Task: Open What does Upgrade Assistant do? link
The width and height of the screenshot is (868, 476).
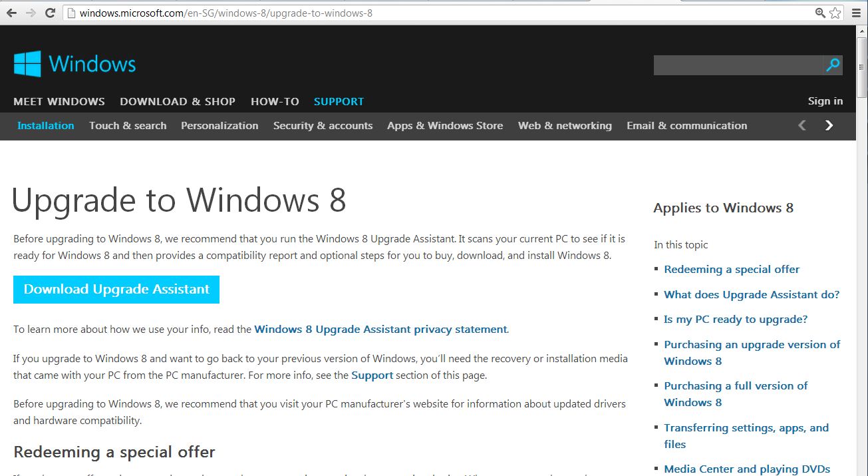Action: click(x=752, y=295)
